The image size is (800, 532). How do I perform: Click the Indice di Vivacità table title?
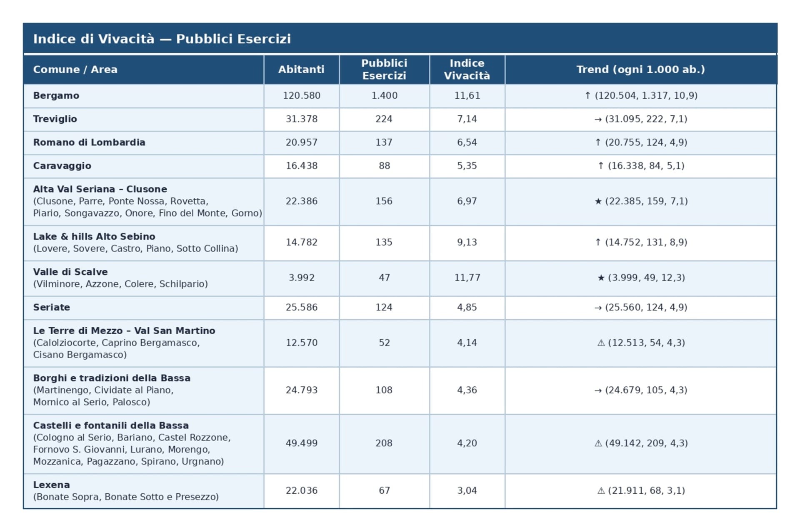(x=162, y=39)
